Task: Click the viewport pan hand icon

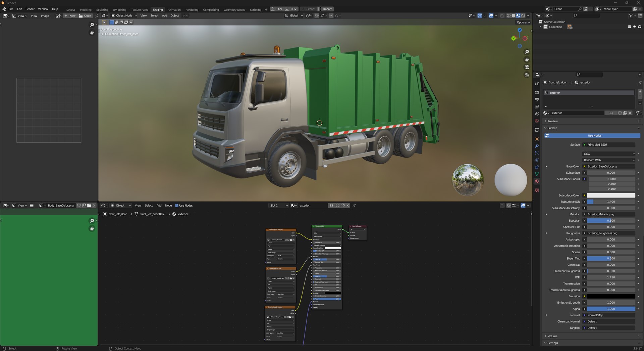Action: point(527,59)
